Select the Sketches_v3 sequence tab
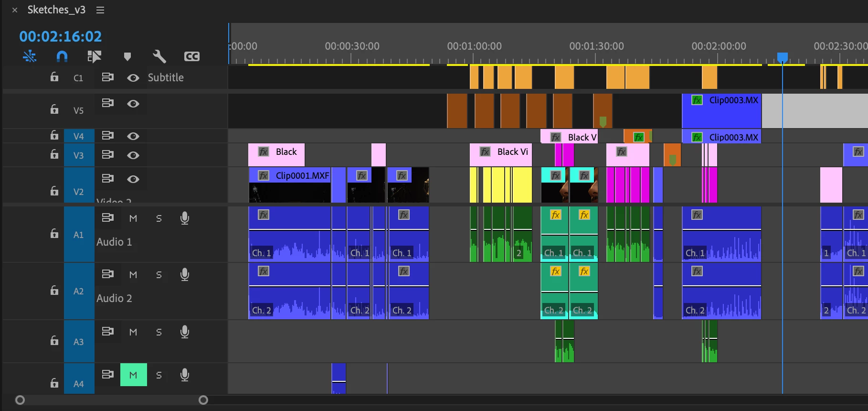This screenshot has height=411, width=868. (x=56, y=10)
